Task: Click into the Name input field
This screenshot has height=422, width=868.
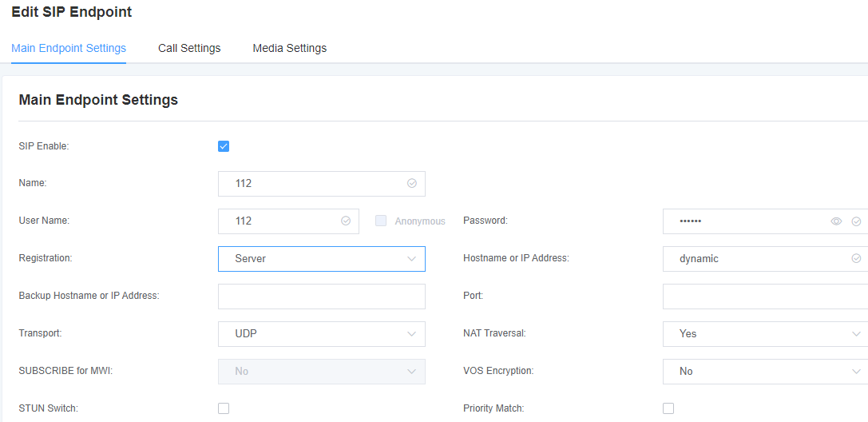Action: 322,183
